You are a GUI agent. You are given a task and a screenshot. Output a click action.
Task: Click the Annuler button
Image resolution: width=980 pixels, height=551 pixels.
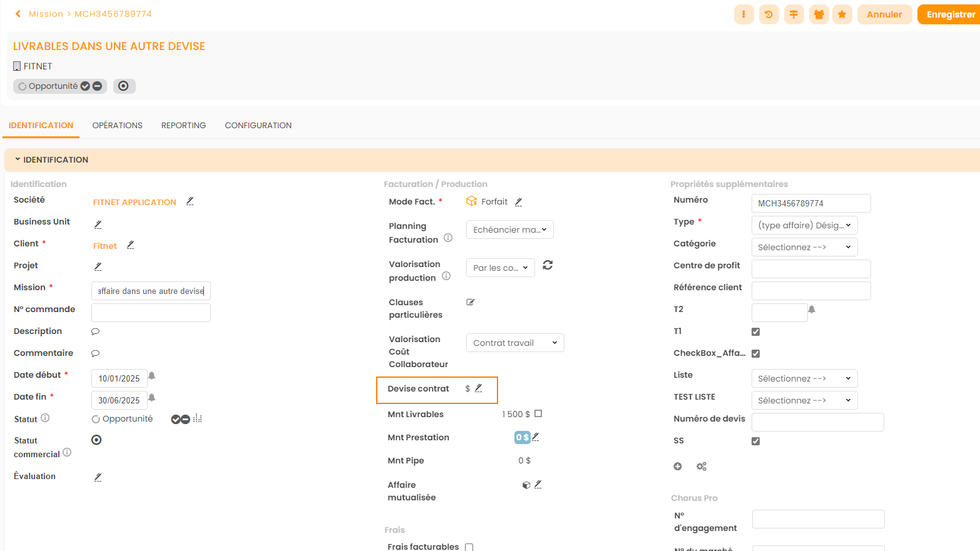click(884, 14)
